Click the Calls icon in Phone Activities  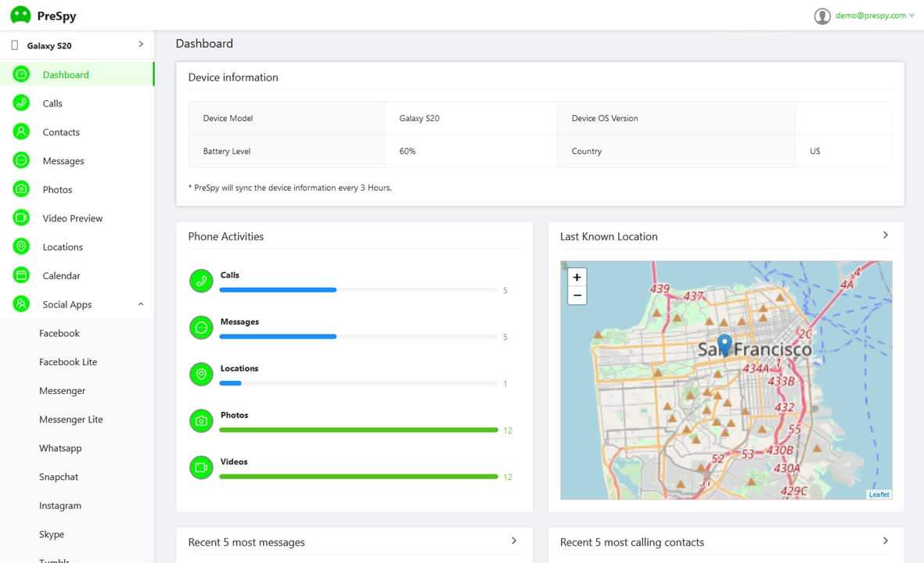(201, 281)
